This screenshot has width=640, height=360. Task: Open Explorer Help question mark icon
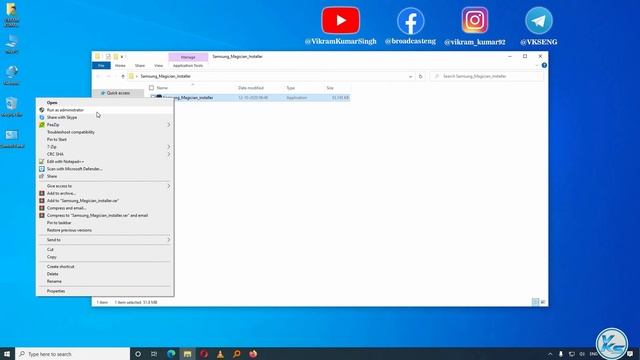[544, 65]
